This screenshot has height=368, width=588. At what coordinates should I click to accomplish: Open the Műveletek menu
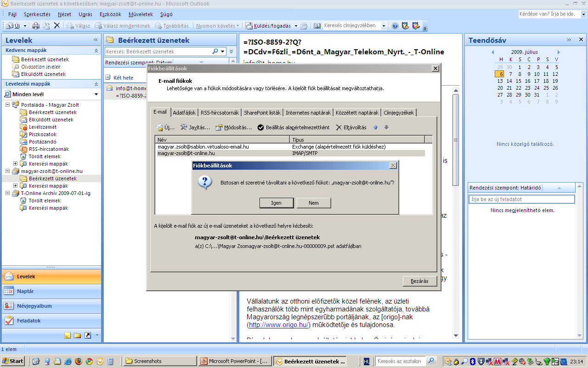click(x=141, y=14)
